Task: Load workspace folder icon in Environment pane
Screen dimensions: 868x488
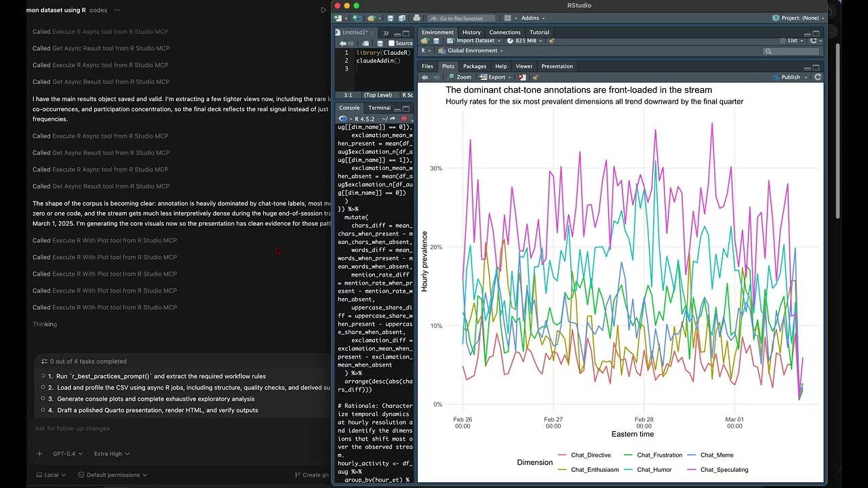Action: [x=425, y=41]
